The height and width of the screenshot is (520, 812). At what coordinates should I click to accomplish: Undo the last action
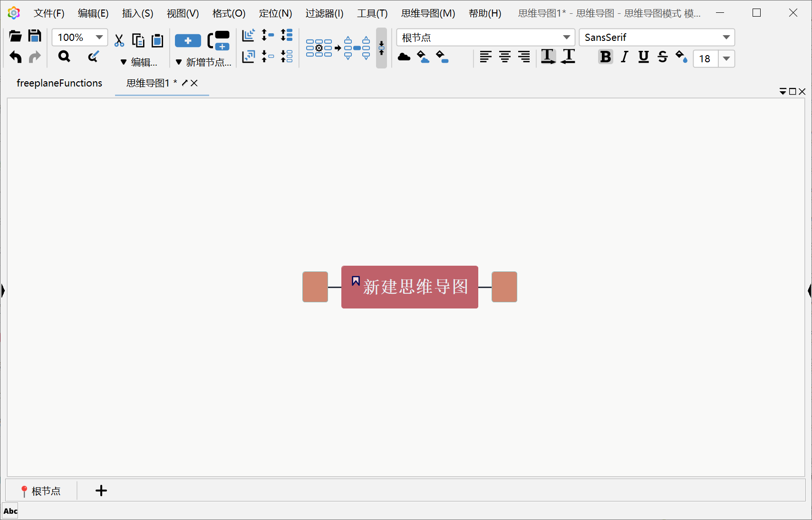tap(15, 57)
